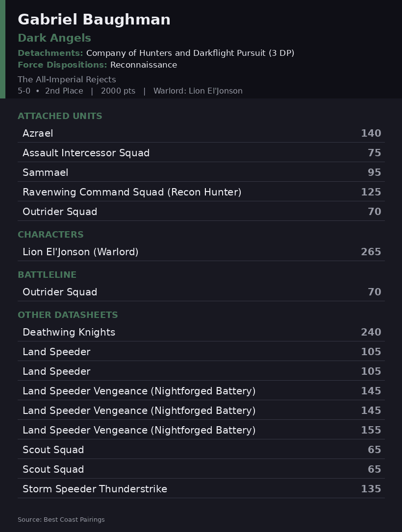Select the 155-point Land Speeder Vengeance row

coord(201,430)
